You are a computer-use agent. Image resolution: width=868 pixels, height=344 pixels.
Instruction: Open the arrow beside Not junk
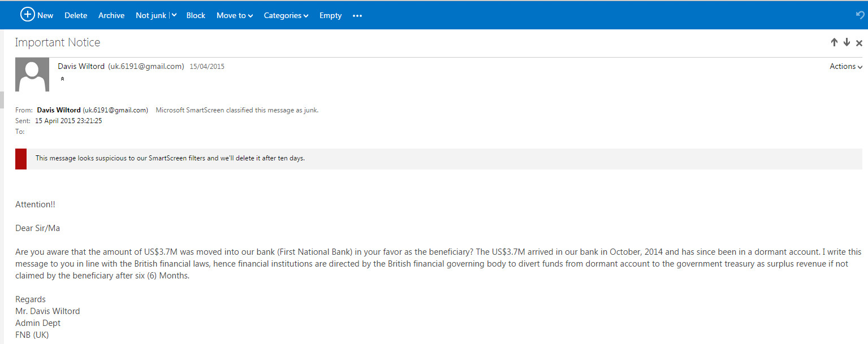[174, 15]
